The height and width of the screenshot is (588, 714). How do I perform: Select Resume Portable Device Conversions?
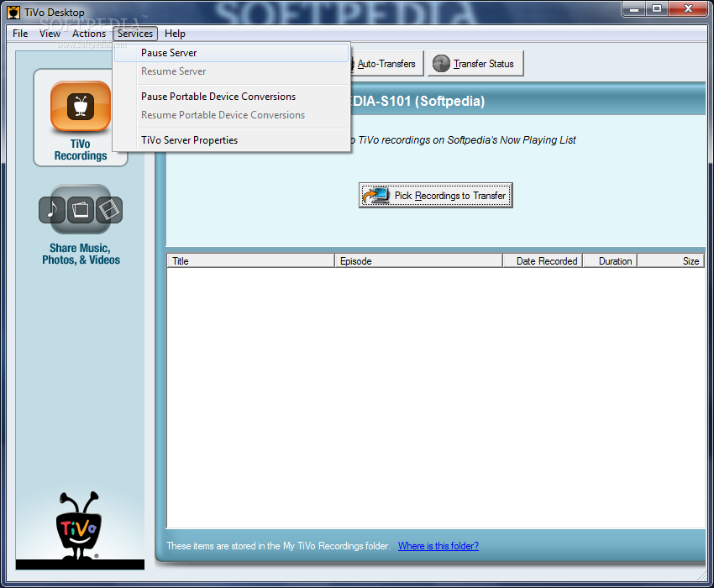click(231, 115)
